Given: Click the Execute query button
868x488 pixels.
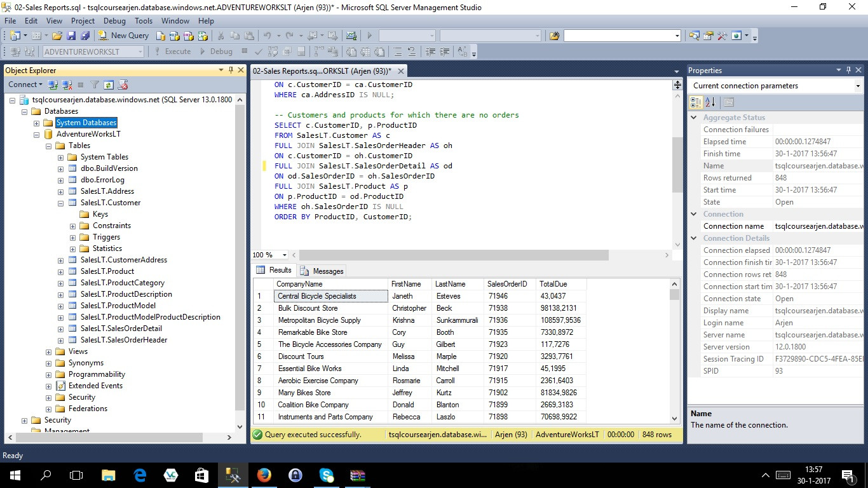Looking at the screenshot, I should (x=172, y=51).
